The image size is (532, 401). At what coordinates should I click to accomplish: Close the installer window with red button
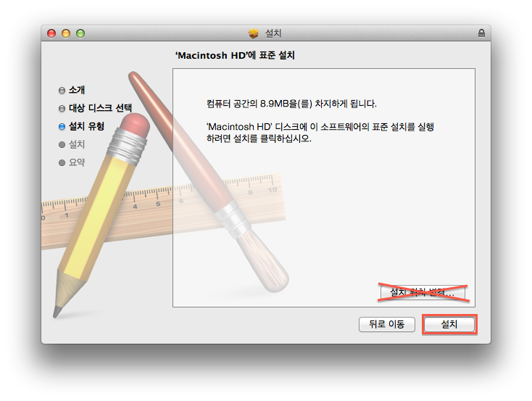(x=51, y=33)
